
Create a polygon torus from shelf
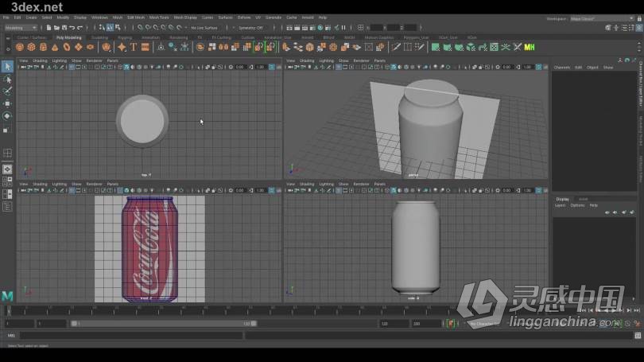tap(67, 47)
